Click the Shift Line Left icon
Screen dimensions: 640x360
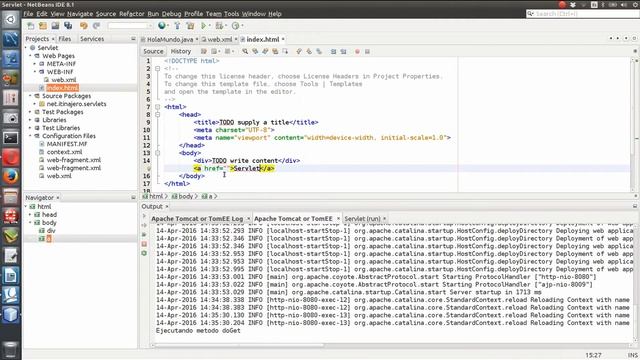pos(333,51)
